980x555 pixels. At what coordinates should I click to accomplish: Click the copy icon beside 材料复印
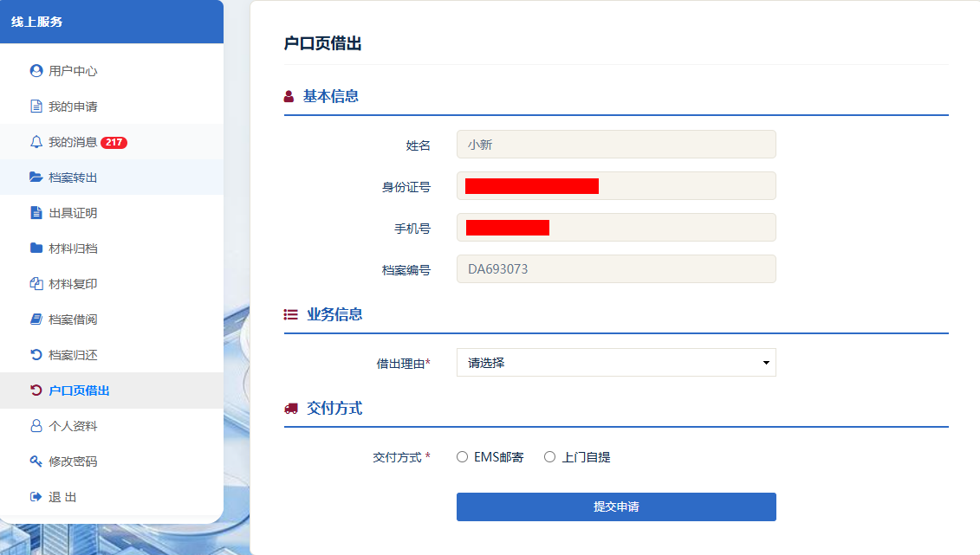[36, 283]
